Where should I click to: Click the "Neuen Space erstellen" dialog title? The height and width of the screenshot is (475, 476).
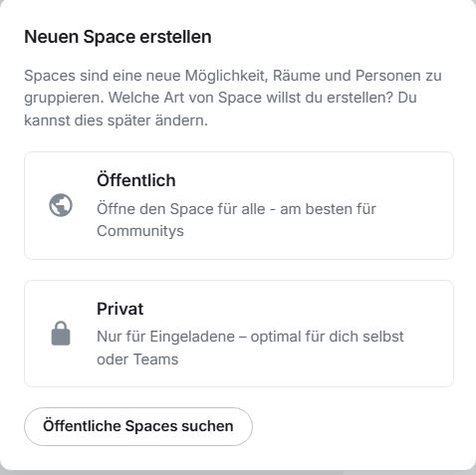tap(118, 37)
